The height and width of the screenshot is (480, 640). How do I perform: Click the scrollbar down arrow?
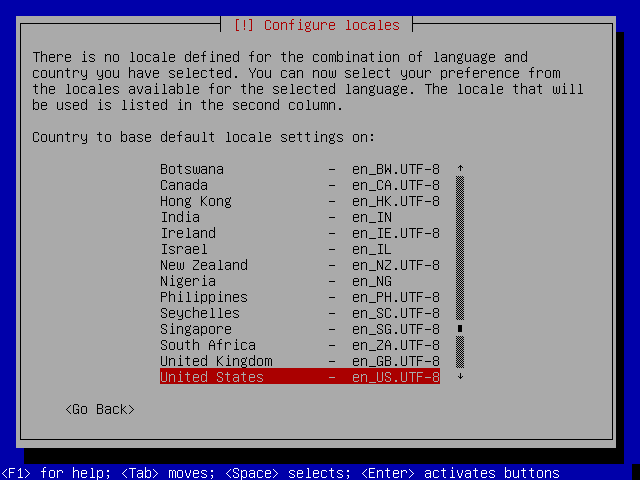[x=460, y=377]
